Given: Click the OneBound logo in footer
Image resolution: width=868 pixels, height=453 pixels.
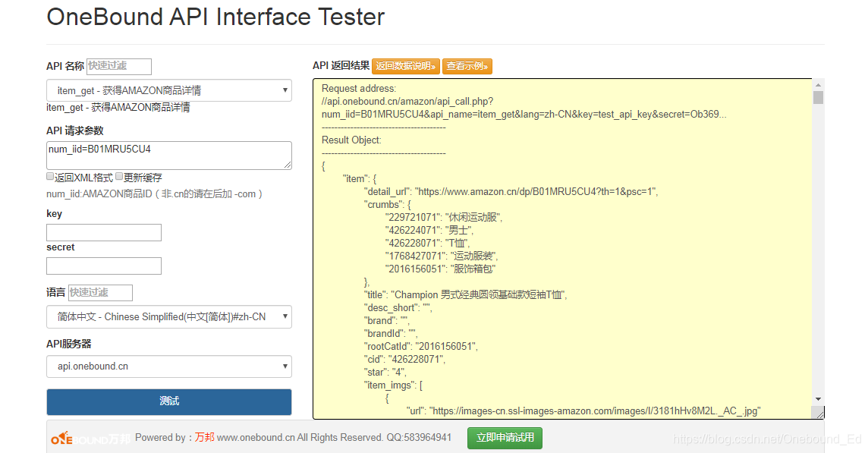Looking at the screenshot, I should pyautogui.click(x=90, y=438).
